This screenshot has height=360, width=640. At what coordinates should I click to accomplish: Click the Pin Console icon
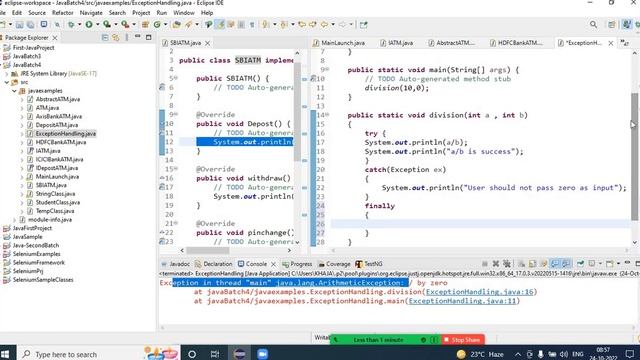(580, 264)
